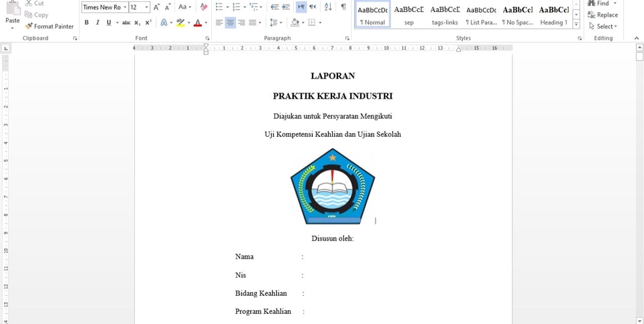Open Text Effects and Typography
644x324 pixels.
(x=164, y=23)
